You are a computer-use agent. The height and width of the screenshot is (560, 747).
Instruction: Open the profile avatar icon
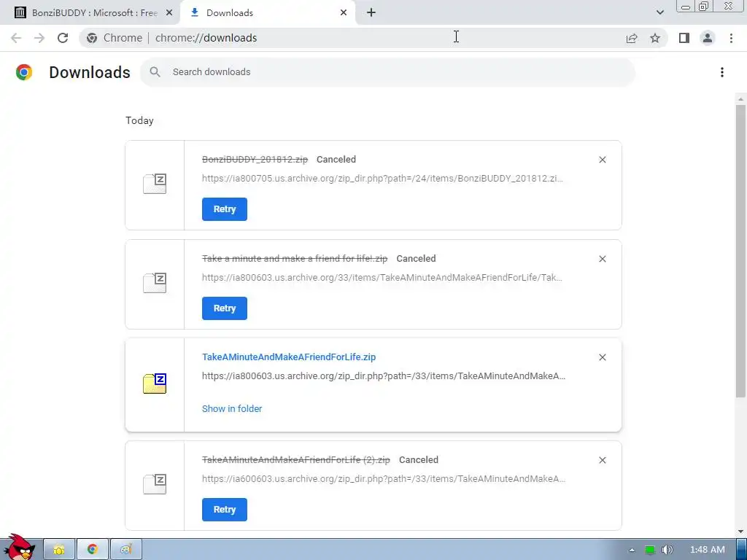point(708,38)
